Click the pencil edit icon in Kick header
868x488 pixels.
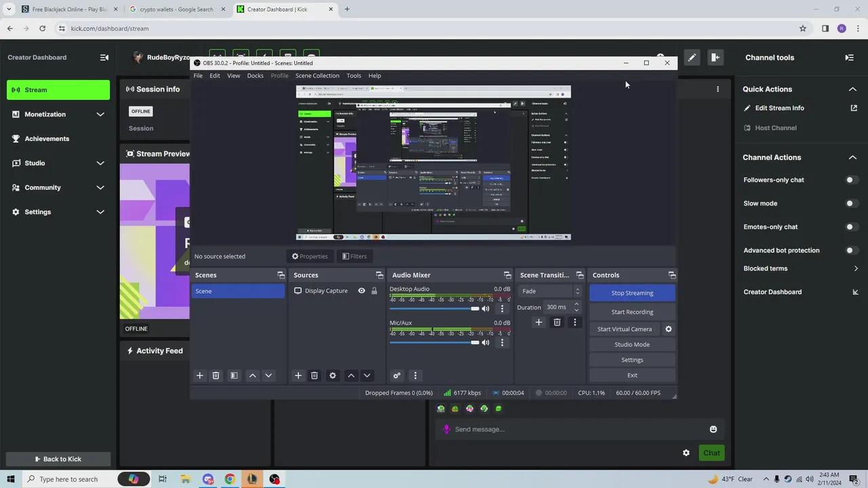click(692, 58)
